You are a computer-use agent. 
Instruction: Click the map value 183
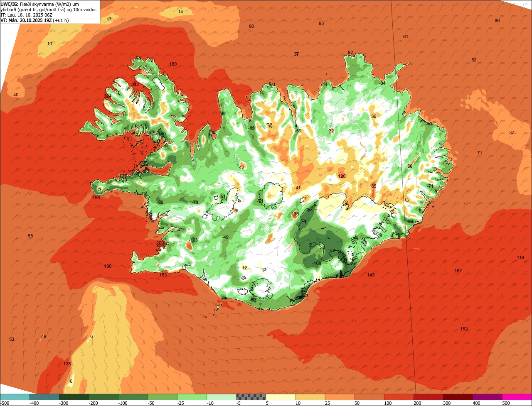tap(163, 275)
